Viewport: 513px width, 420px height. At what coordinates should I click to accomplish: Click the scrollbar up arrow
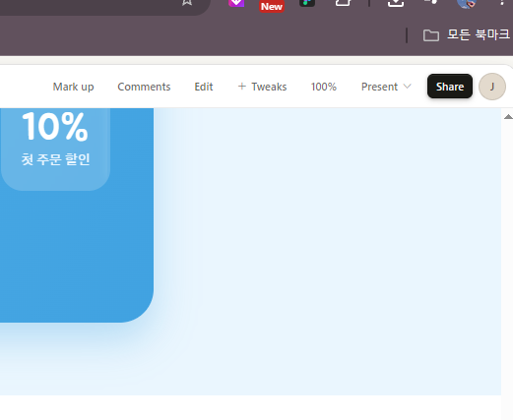tap(508, 117)
